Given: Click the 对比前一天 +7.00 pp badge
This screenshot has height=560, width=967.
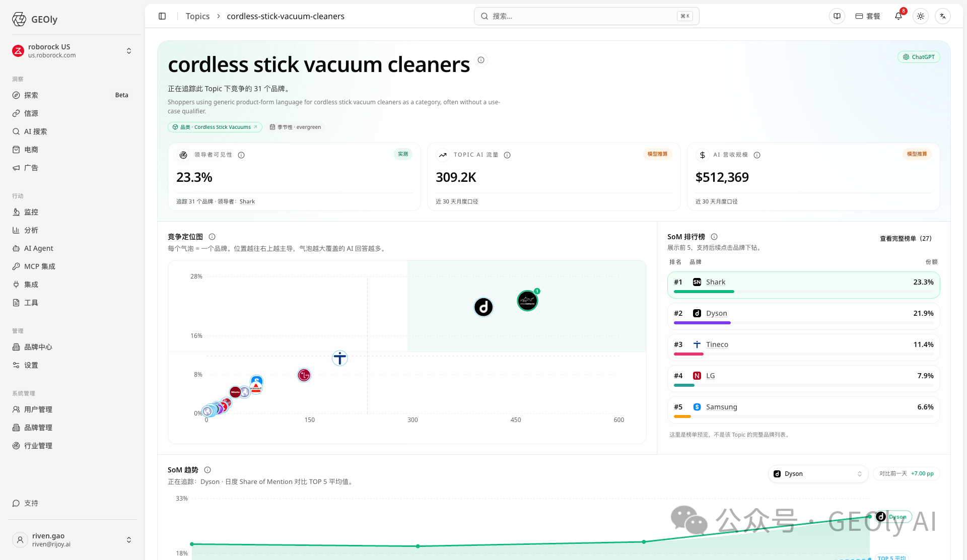Looking at the screenshot, I should (x=906, y=473).
